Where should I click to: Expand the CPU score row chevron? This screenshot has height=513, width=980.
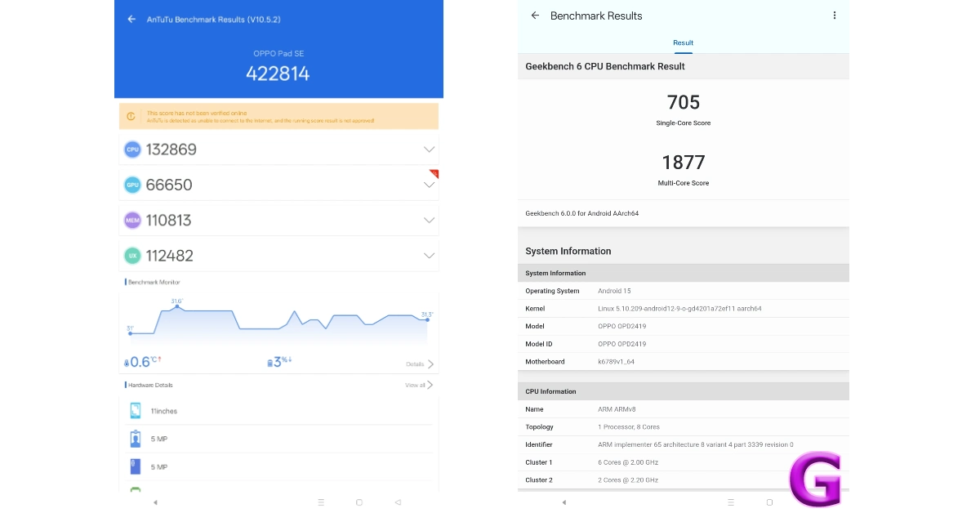(x=429, y=149)
